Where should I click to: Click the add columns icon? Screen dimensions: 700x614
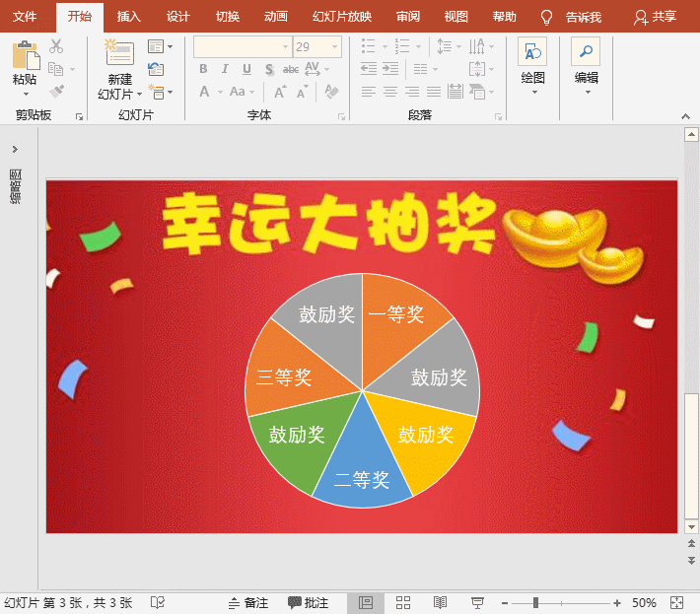coord(420,69)
